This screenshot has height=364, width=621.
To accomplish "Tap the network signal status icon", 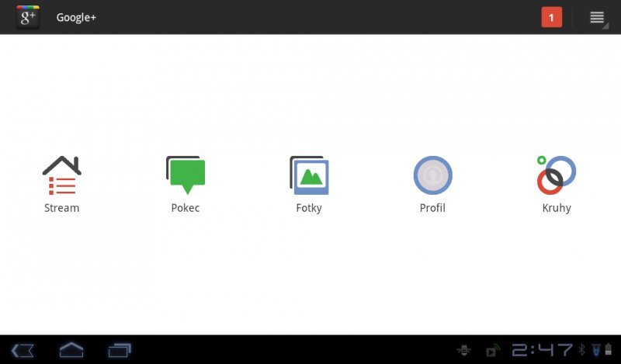I will 596,350.
